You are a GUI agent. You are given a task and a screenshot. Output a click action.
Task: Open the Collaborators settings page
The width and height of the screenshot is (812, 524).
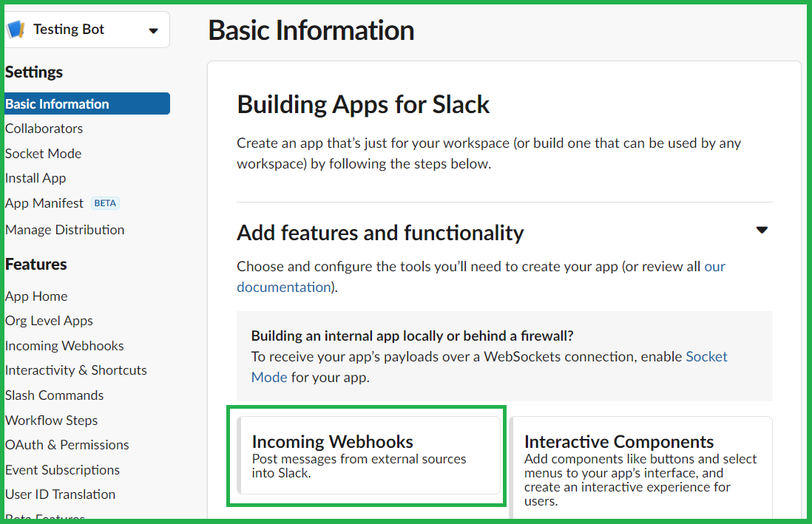coord(44,129)
